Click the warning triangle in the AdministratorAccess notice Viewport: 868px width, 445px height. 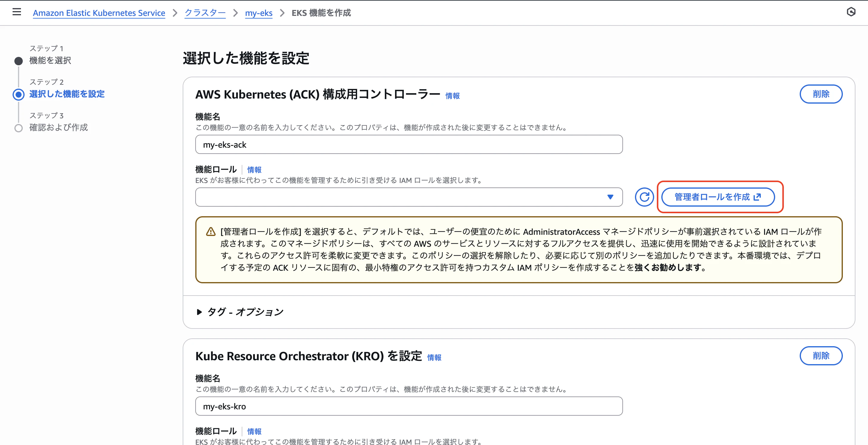(x=211, y=231)
